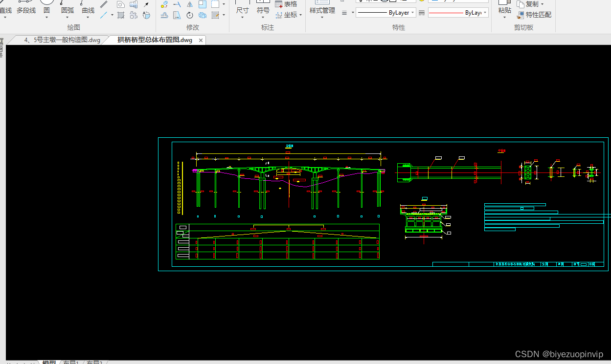Click the green bridge elevation drawing

click(289, 184)
